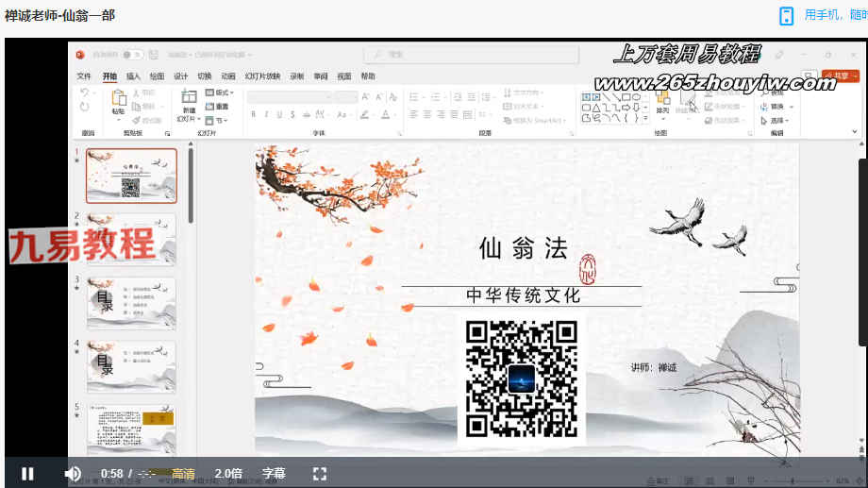The width and height of the screenshot is (868, 488).
Task: Toggle the AutoSave switch in title bar
Action: (132, 55)
